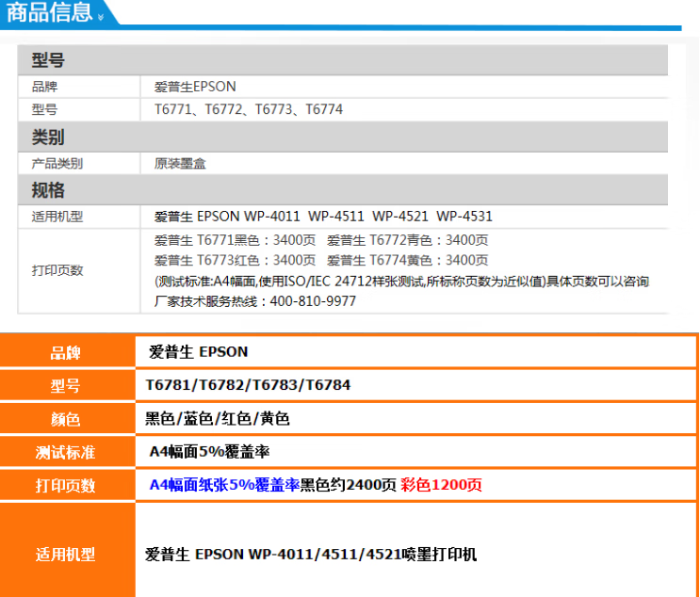This screenshot has height=597, width=700.
Task: Select the text 爱普生 T6772青色：3400页
Action: coord(408,240)
